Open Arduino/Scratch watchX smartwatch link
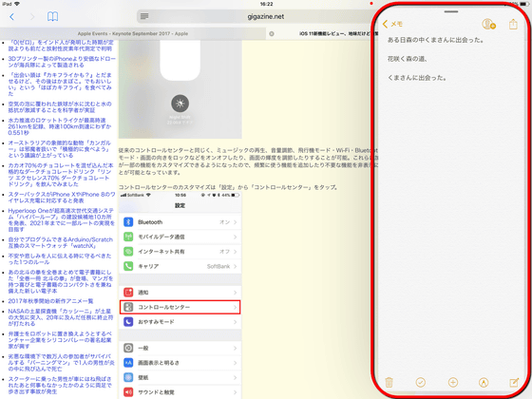532x399 pixels. (x=61, y=242)
